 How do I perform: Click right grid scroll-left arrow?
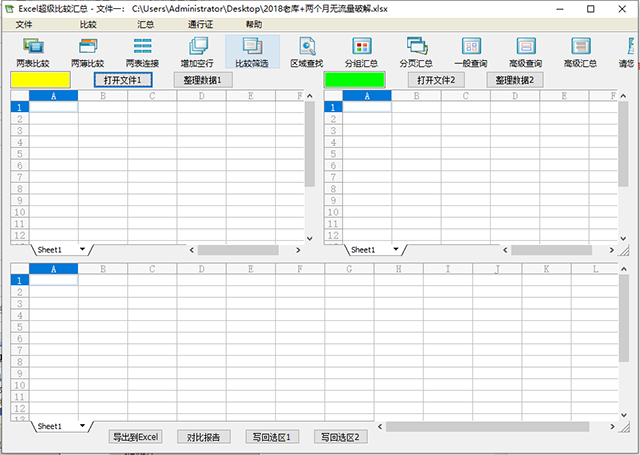point(505,250)
